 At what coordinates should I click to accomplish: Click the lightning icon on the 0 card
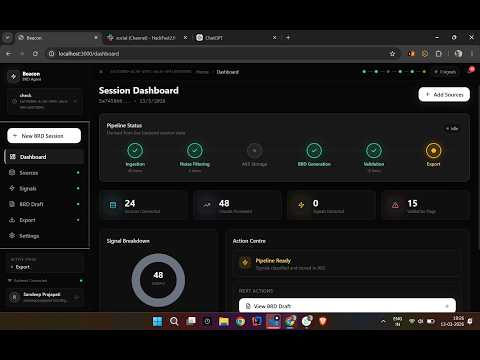point(301,205)
